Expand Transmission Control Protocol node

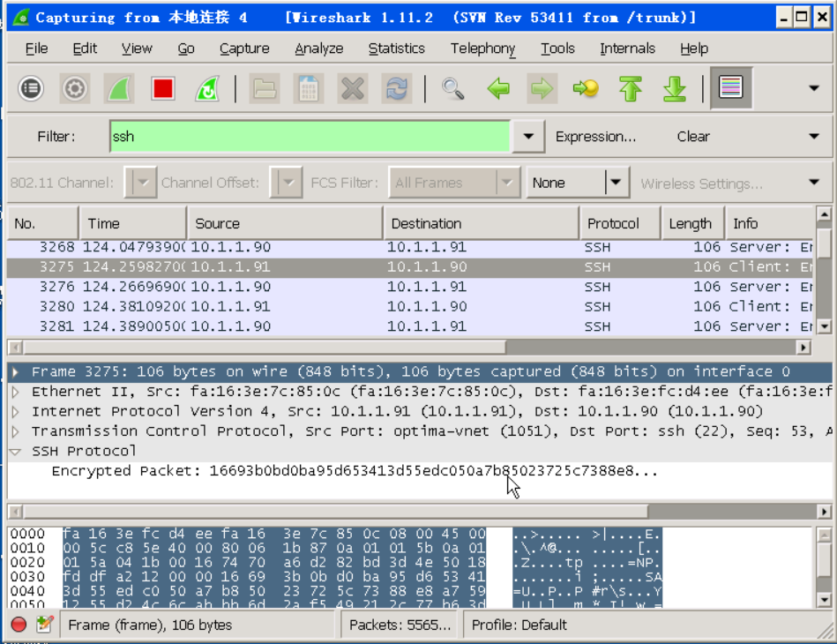pyautogui.click(x=16, y=431)
